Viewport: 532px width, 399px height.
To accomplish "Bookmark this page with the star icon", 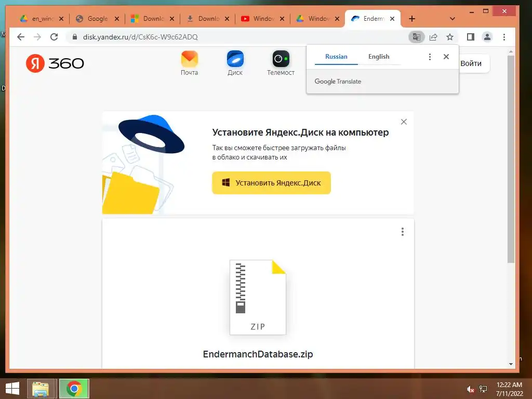I will coord(450,37).
